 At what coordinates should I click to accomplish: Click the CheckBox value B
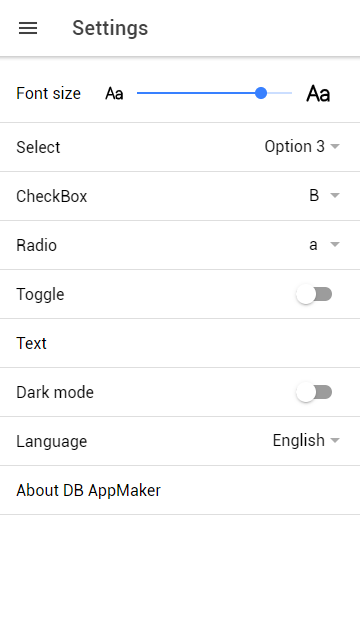coord(314,196)
